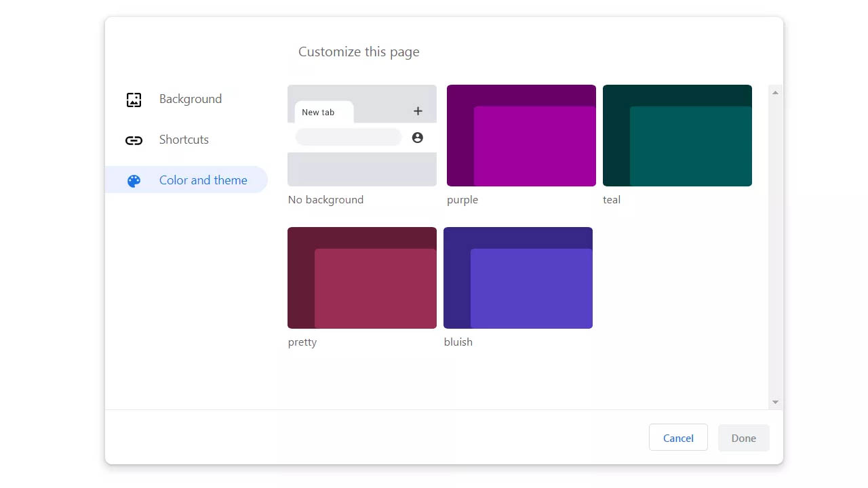
Task: Apply the pretty theme
Action: (x=361, y=278)
